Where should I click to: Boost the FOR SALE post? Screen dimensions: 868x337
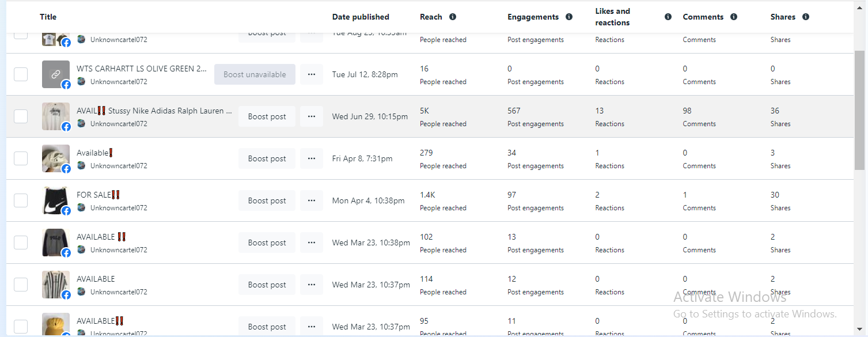[x=267, y=200]
